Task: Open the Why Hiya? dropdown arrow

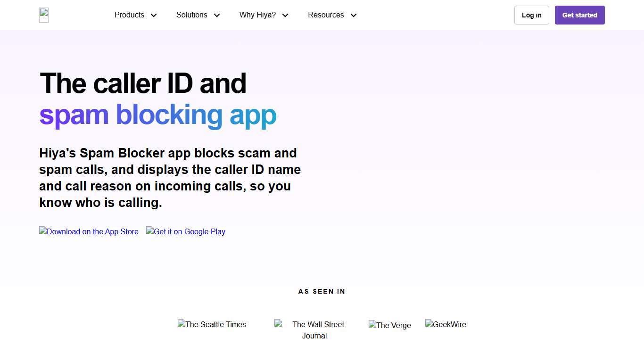Action: (x=285, y=15)
